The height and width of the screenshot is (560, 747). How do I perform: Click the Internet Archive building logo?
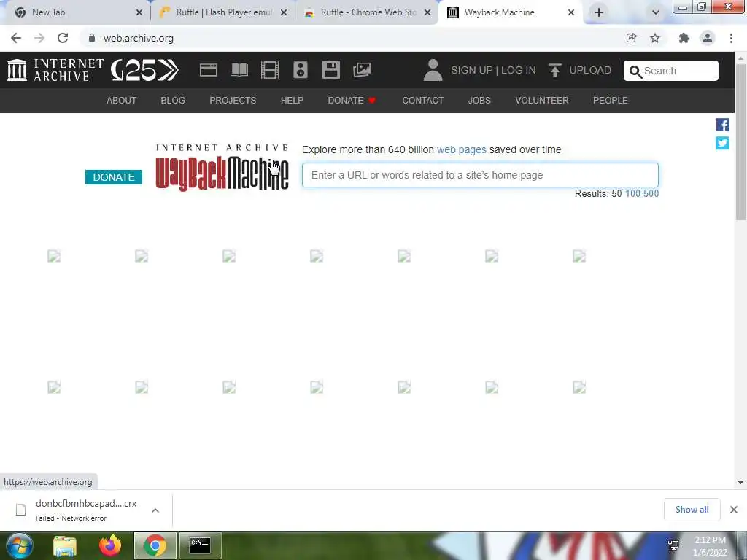coord(18,70)
